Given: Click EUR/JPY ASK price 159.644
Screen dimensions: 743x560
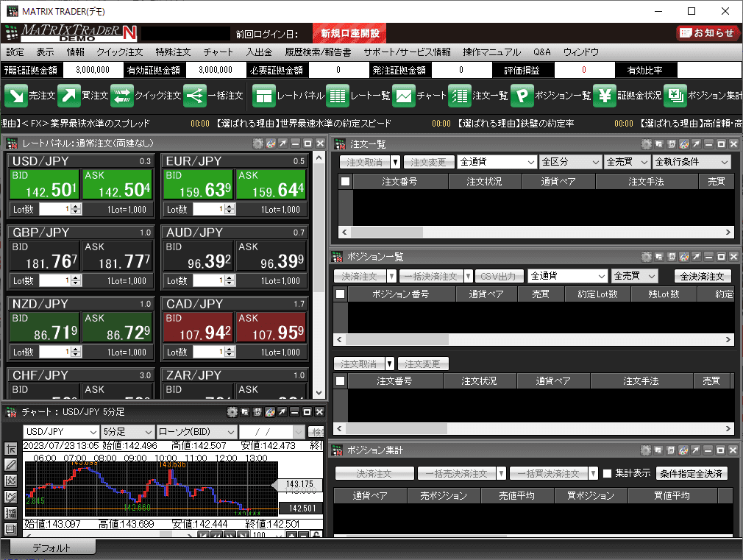Looking at the screenshot, I should tap(271, 185).
